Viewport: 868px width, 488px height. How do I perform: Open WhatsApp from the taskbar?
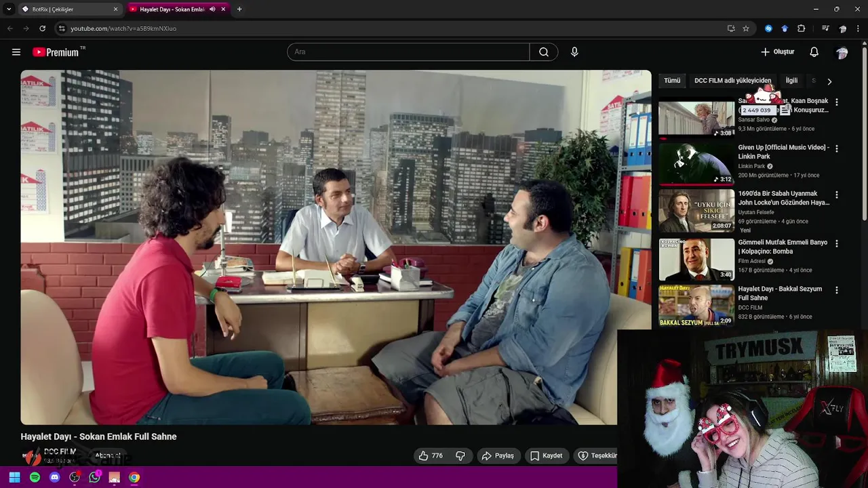(94, 477)
